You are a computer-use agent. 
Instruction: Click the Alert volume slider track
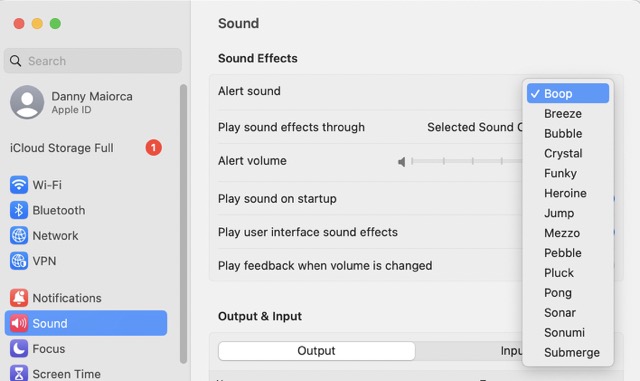467,161
